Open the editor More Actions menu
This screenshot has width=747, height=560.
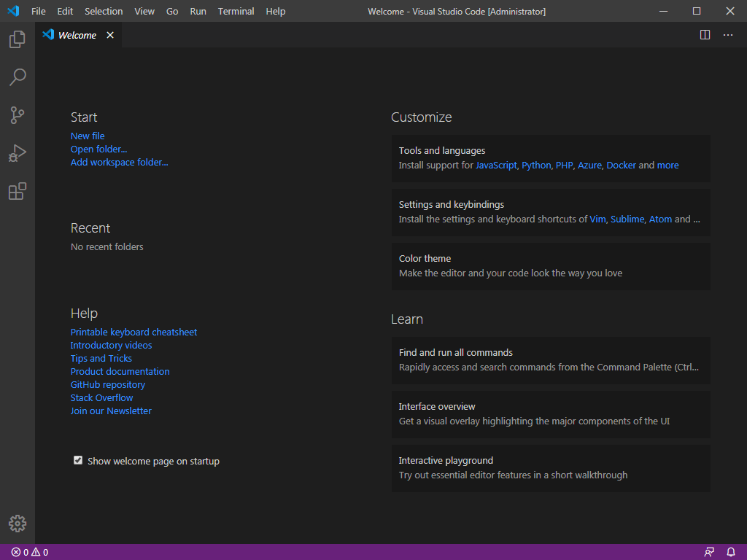coord(727,34)
